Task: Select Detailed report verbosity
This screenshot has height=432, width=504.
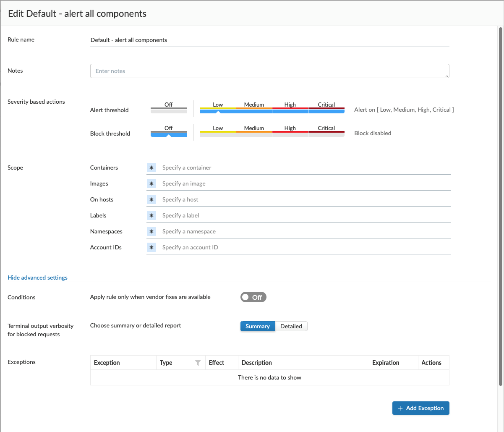Action: pos(291,326)
